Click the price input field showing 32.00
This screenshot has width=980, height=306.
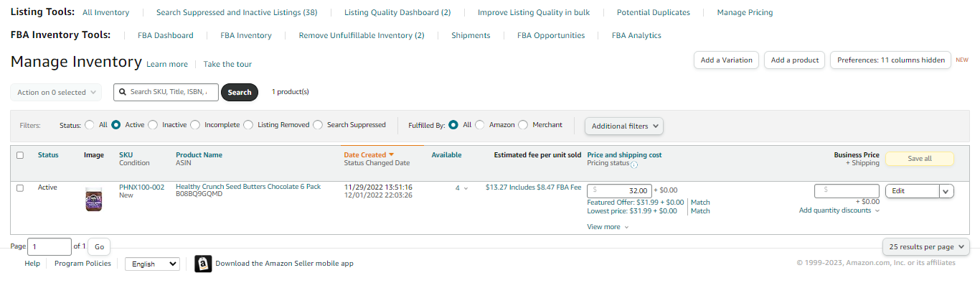point(620,191)
